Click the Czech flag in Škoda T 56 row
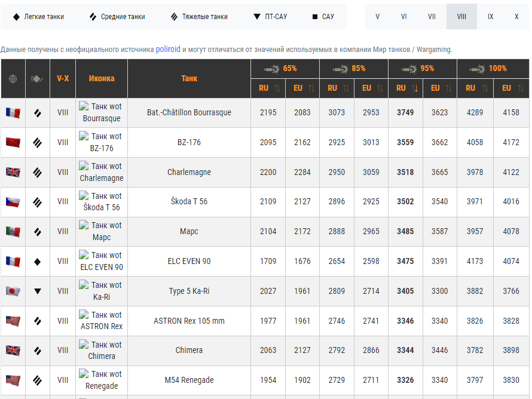The width and height of the screenshot is (532, 399). pyautogui.click(x=13, y=202)
